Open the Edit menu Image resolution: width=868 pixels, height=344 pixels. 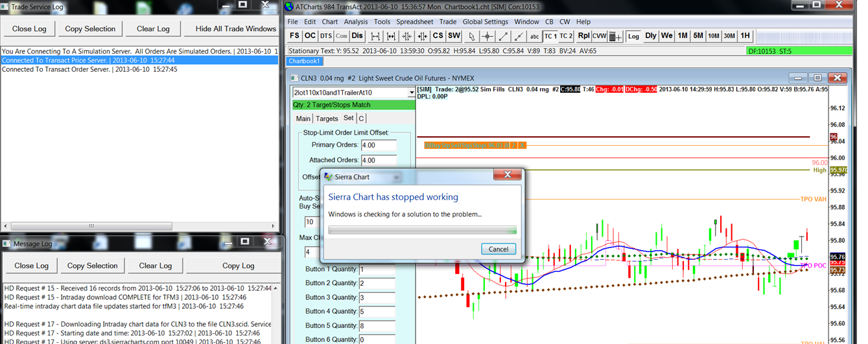[310, 21]
